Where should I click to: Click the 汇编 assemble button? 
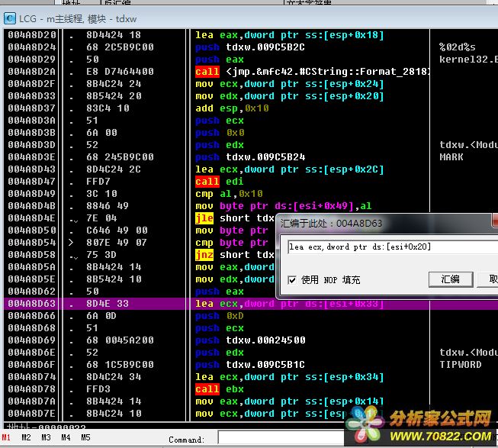[x=451, y=279]
